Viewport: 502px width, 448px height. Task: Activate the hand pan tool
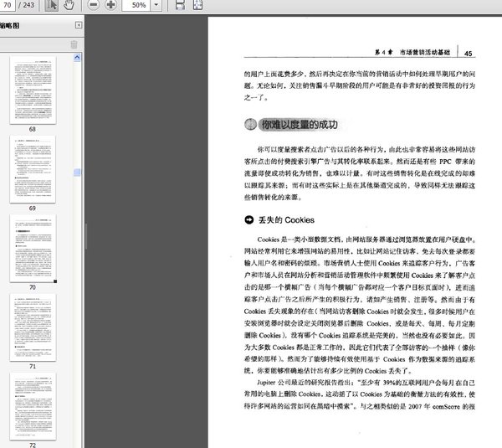[69, 5]
